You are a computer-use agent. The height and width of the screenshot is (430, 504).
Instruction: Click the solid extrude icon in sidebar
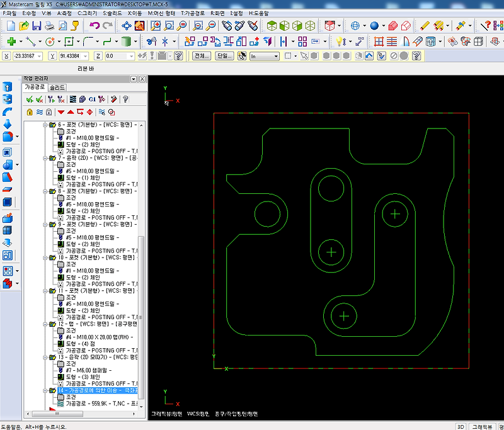(x=8, y=87)
